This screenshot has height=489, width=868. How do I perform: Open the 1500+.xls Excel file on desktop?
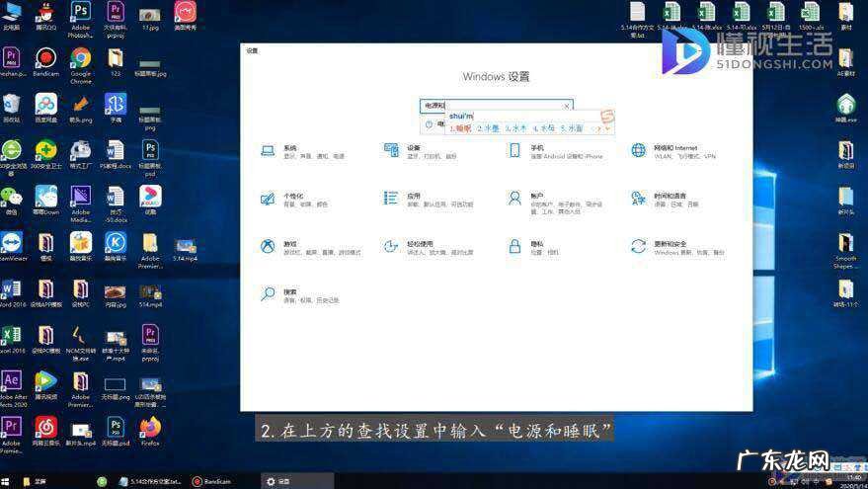811,16
